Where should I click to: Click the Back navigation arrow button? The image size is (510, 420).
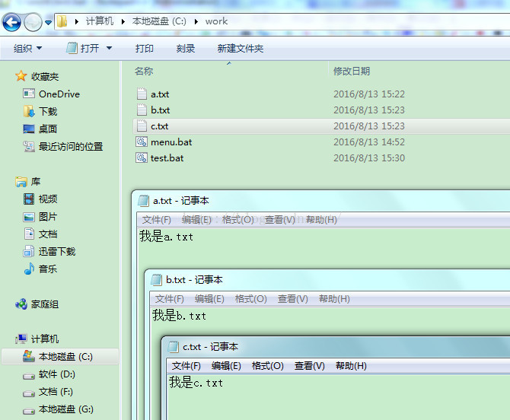[11, 22]
